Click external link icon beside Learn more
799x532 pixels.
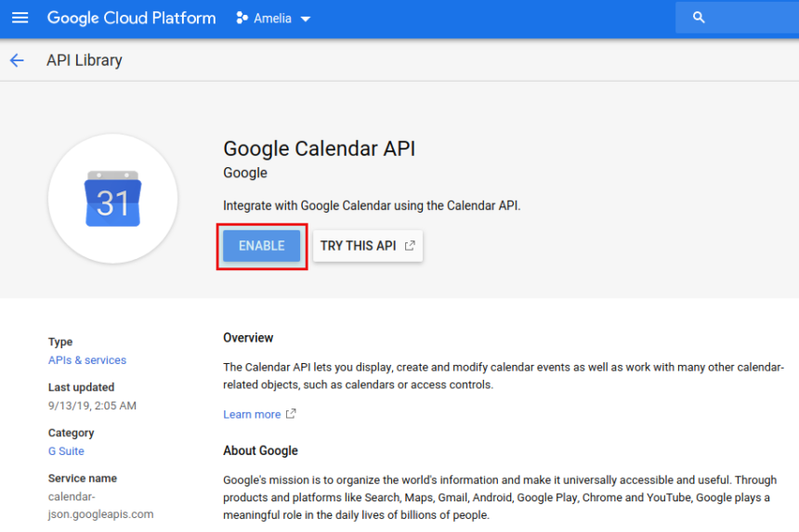click(291, 414)
